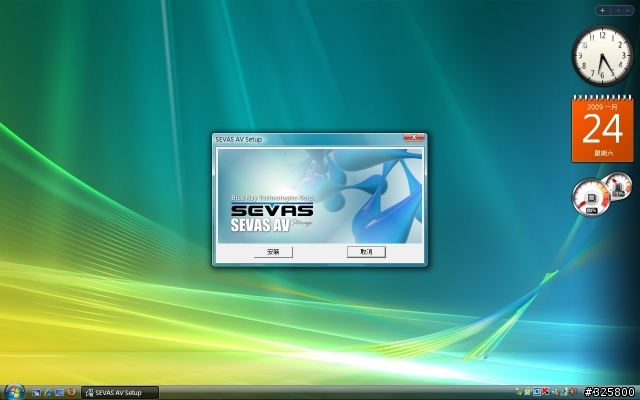640x400 pixels.
Task: Click the 安裝 install button
Action: (273, 252)
